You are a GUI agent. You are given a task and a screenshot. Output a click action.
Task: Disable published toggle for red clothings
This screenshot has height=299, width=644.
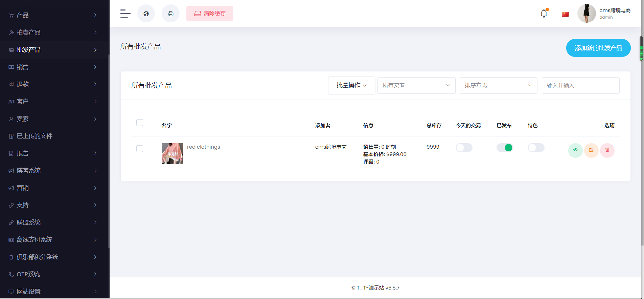pos(504,148)
